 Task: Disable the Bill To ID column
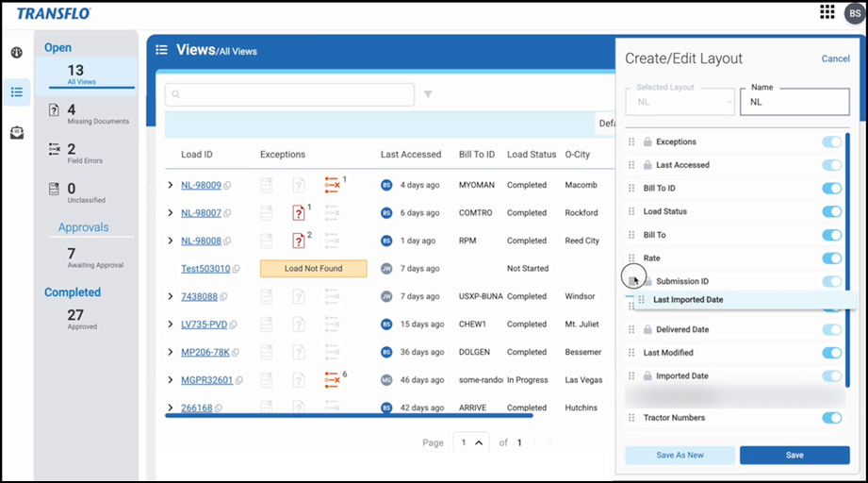(831, 189)
